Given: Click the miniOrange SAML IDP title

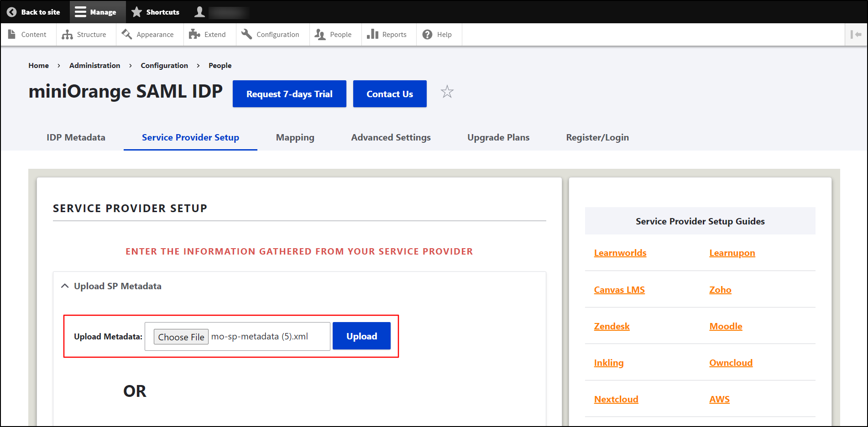Looking at the screenshot, I should coord(125,92).
